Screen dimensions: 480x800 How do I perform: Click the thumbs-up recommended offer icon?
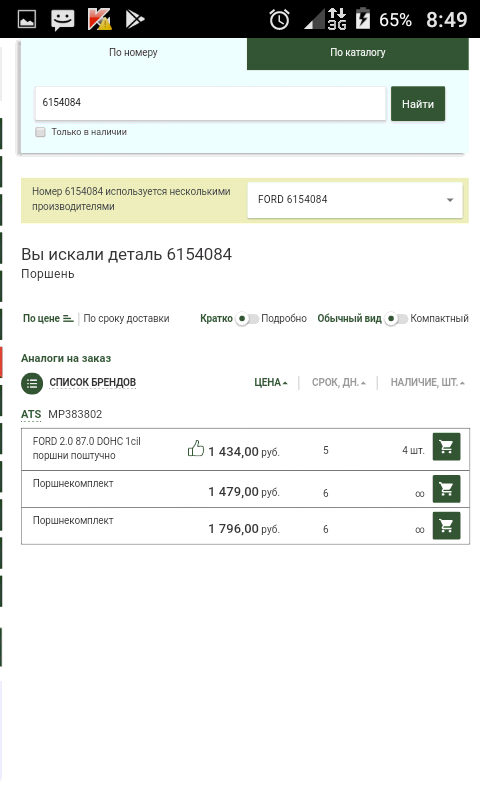195,448
